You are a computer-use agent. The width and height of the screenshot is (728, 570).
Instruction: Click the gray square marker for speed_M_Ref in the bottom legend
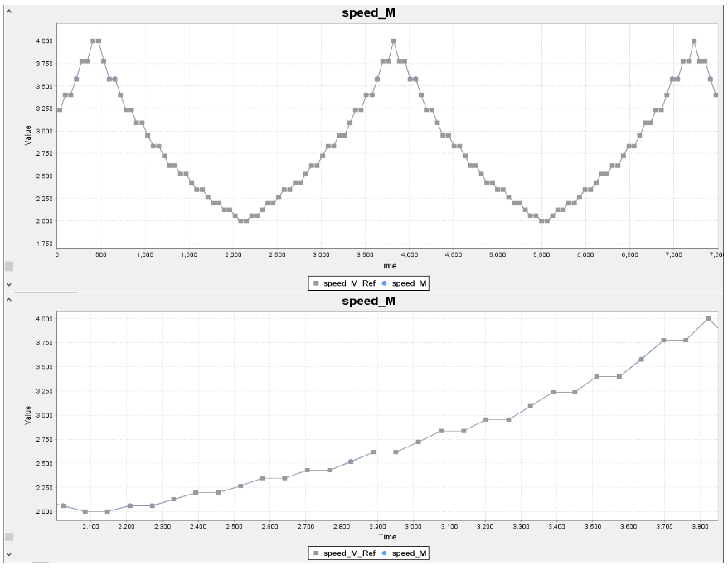coord(317,553)
